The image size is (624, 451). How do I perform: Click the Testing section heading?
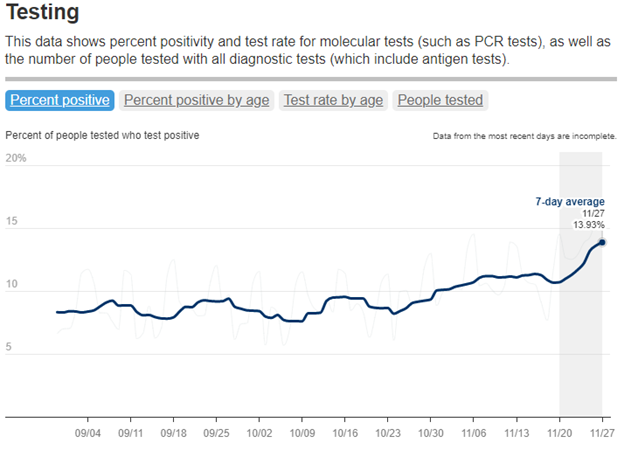click(43, 14)
